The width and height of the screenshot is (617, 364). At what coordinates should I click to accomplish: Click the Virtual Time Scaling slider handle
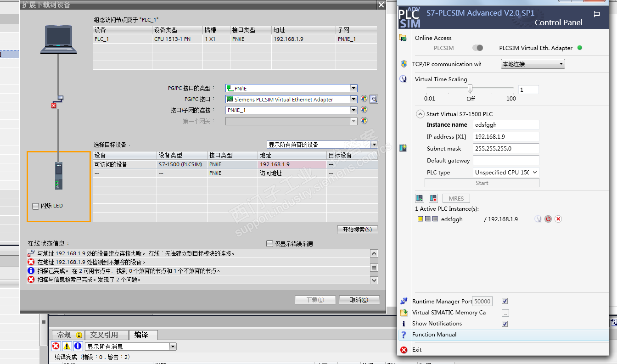470,89
